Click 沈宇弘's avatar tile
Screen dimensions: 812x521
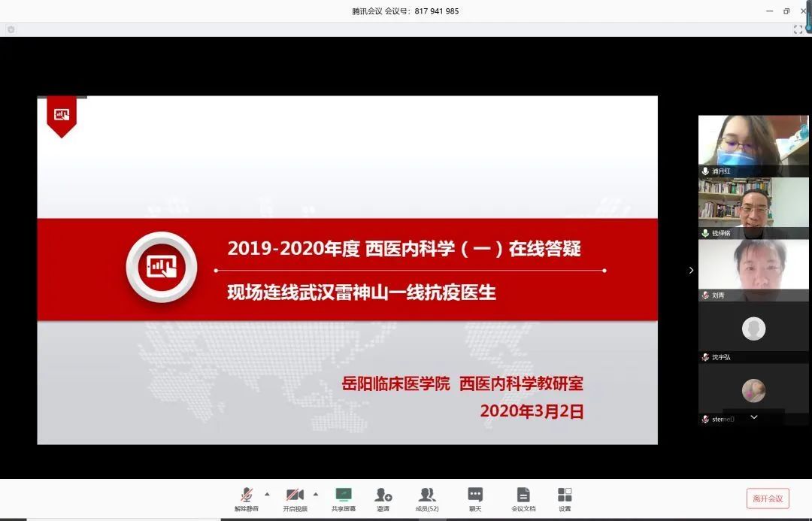coord(753,329)
